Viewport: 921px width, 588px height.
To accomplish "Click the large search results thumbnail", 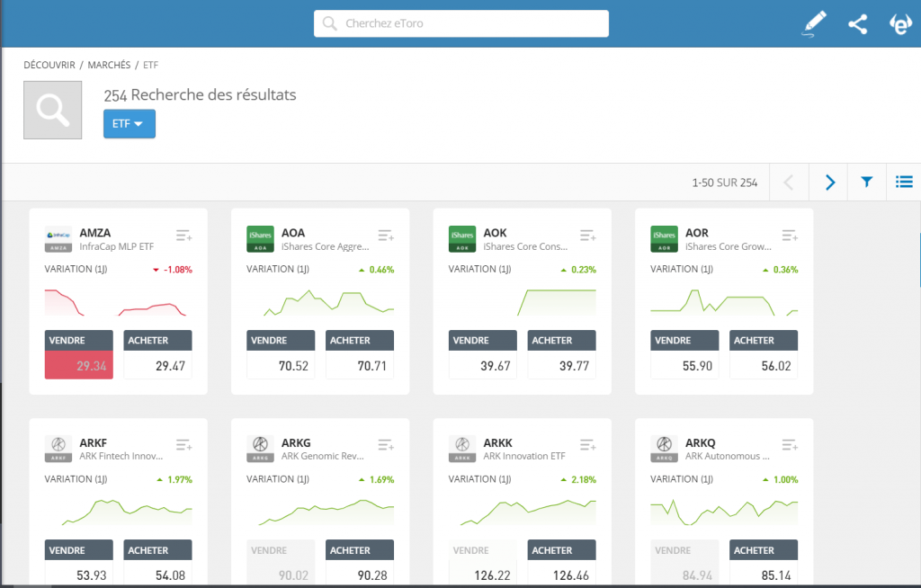I will (53, 110).
